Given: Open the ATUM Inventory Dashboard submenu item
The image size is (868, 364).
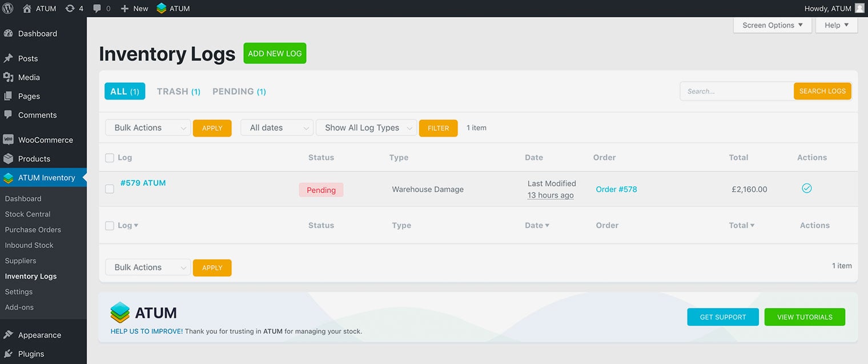Looking at the screenshot, I should (x=23, y=199).
